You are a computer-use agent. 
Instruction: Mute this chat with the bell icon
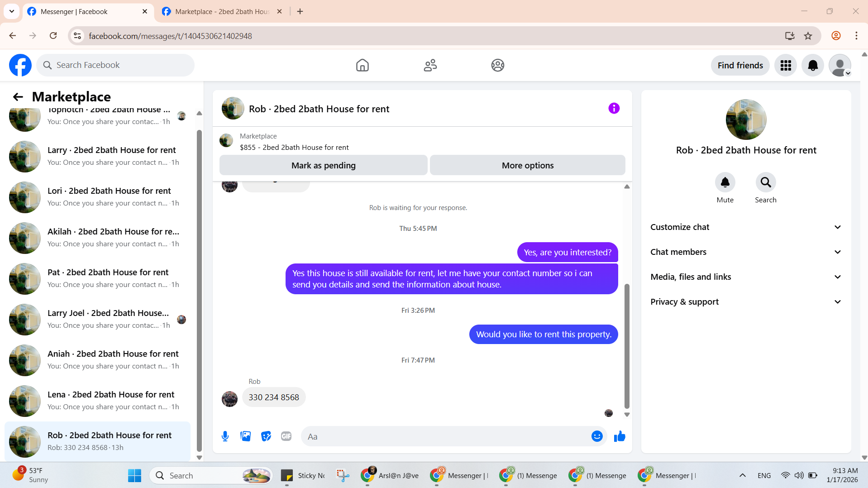click(x=725, y=182)
